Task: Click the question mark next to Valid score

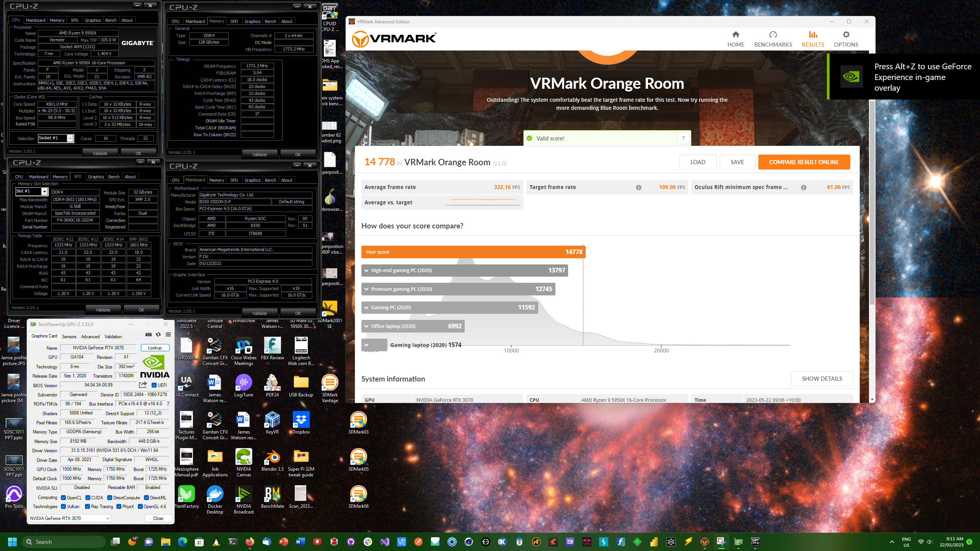Action: coord(683,138)
